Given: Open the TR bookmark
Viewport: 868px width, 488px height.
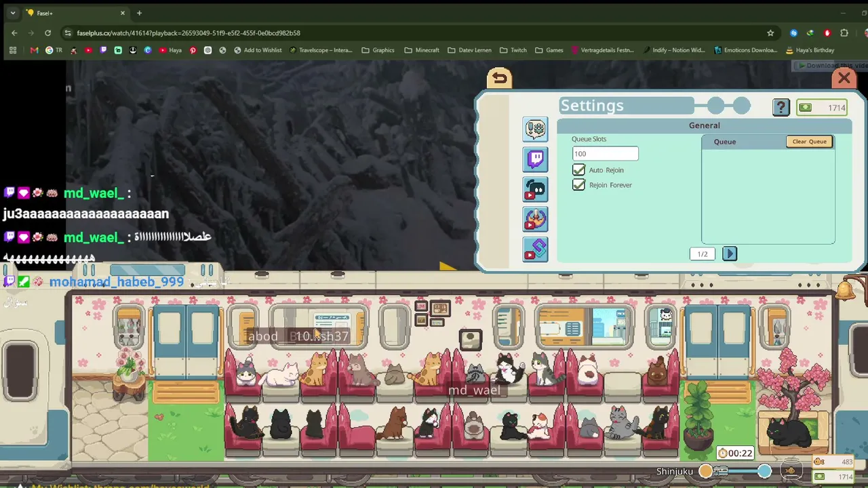Looking at the screenshot, I should (53, 50).
